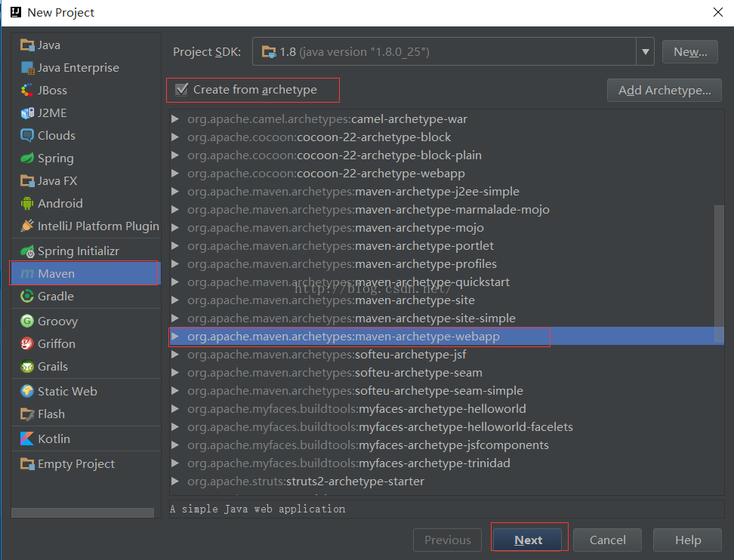Image resolution: width=734 pixels, height=560 pixels.
Task: Select the Java FX icon
Action: (x=27, y=180)
